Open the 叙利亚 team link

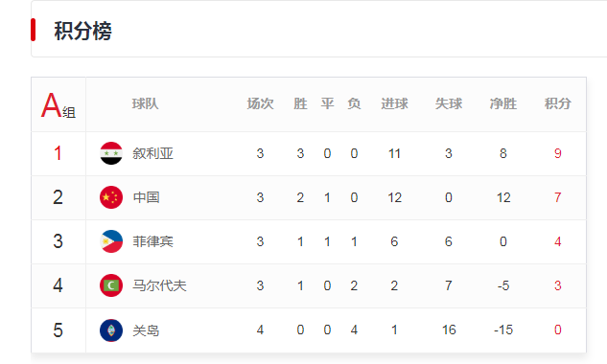coord(152,153)
